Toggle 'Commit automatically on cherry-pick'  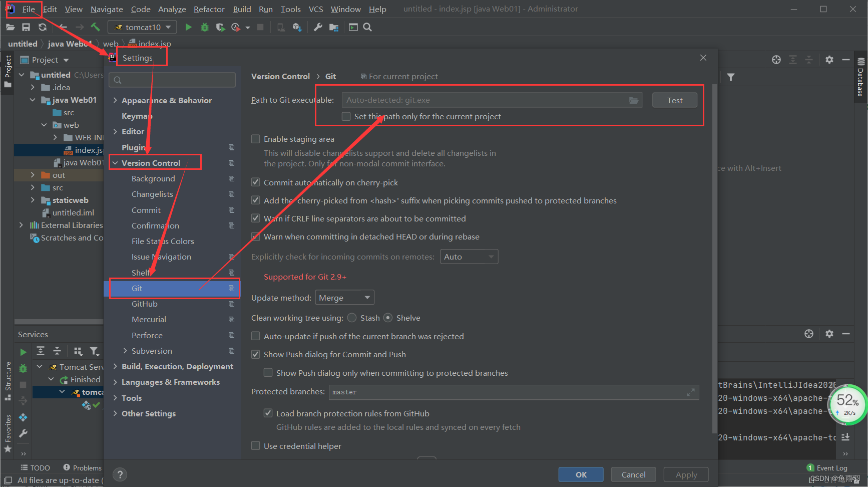(256, 182)
